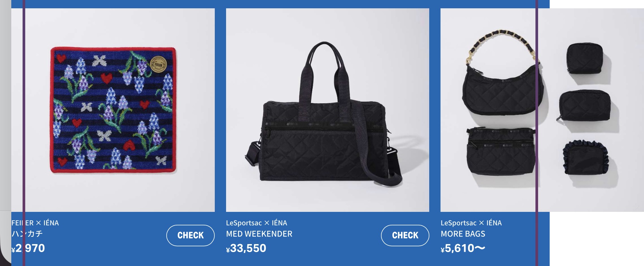This screenshot has height=266, width=644.
Task: Select the small square black pouch
Action: point(584,58)
